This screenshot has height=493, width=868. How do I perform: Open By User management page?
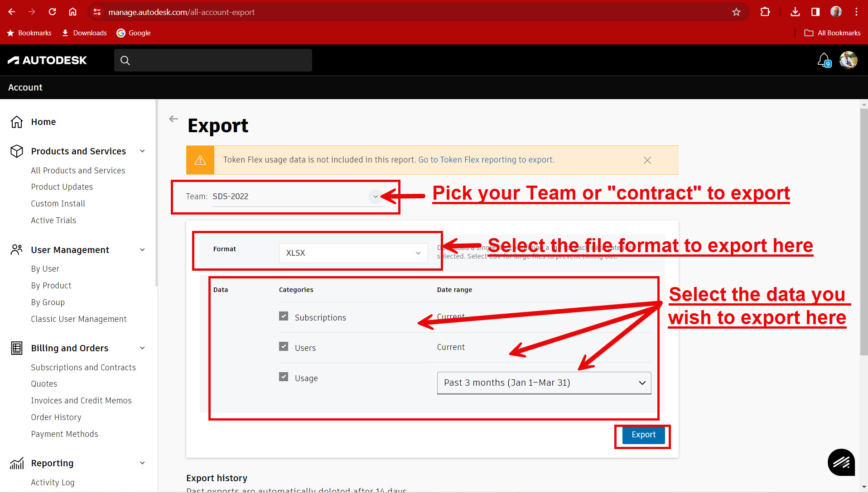(x=45, y=269)
